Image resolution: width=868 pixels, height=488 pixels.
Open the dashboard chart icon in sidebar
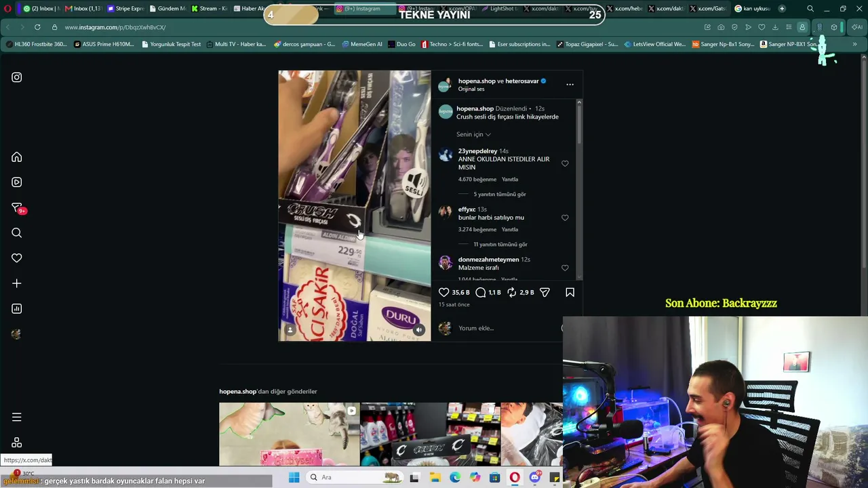point(17,308)
